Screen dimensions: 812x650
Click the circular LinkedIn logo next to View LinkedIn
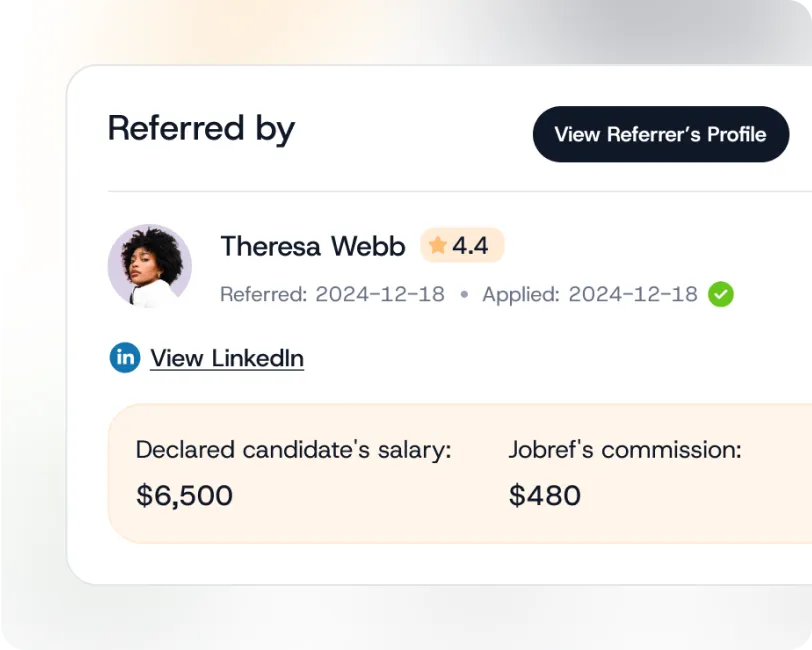pyautogui.click(x=124, y=357)
